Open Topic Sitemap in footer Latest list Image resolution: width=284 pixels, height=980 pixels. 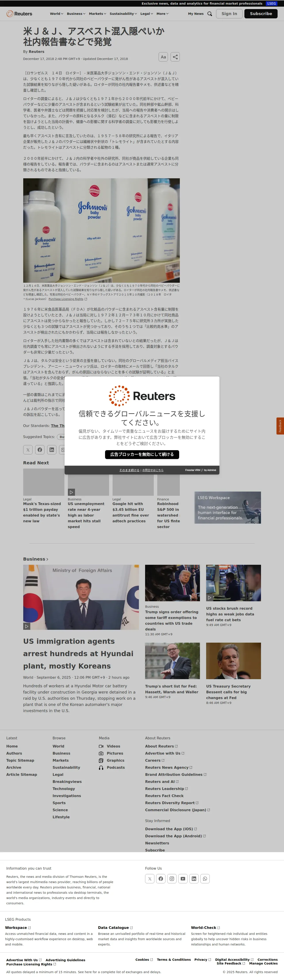(x=20, y=761)
